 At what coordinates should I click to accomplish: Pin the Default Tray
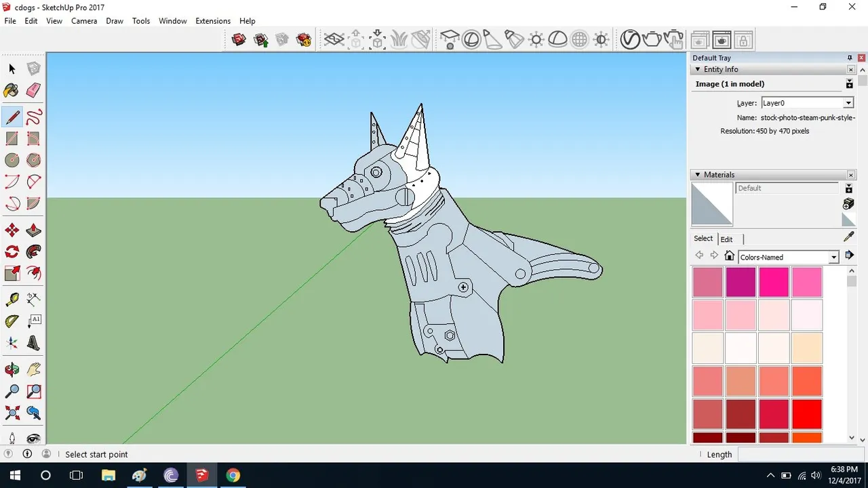(850, 58)
